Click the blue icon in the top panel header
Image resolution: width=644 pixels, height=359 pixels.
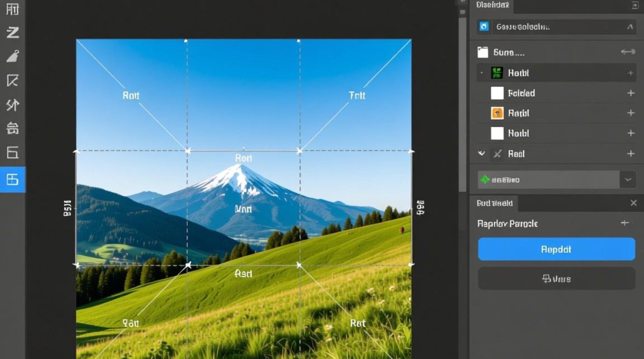pyautogui.click(x=484, y=27)
